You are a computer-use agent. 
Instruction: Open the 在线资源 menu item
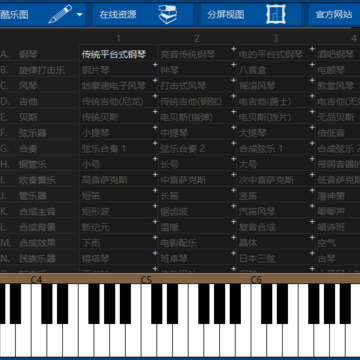coord(118,15)
